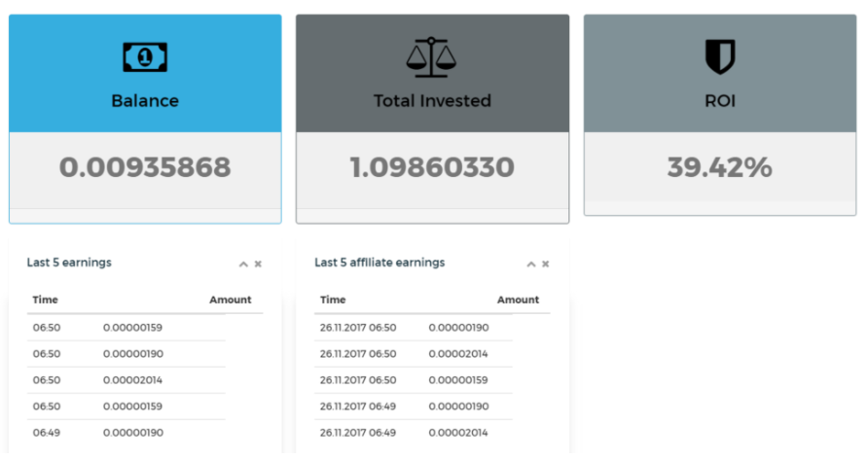Screen dimensions: 868x459
Task: Click the shield icon in ROI card
Action: (720, 56)
